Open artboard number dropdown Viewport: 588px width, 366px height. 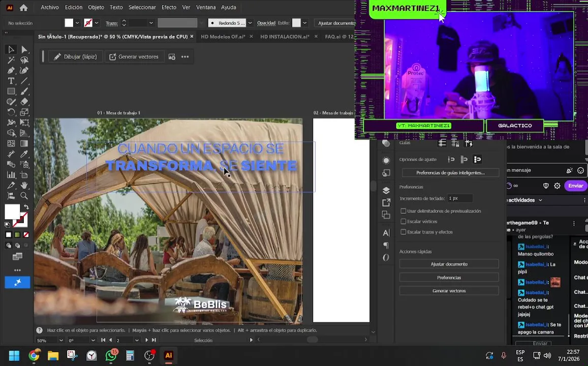point(137,341)
